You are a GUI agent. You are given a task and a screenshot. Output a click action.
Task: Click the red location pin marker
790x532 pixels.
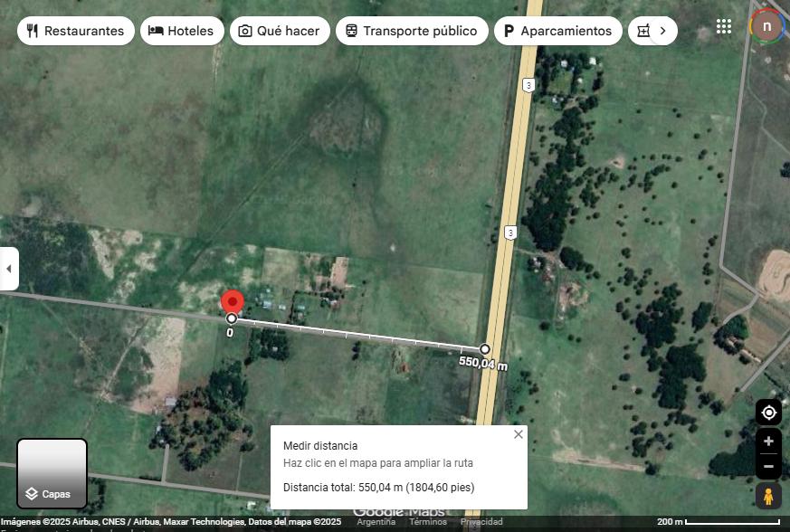click(x=233, y=302)
